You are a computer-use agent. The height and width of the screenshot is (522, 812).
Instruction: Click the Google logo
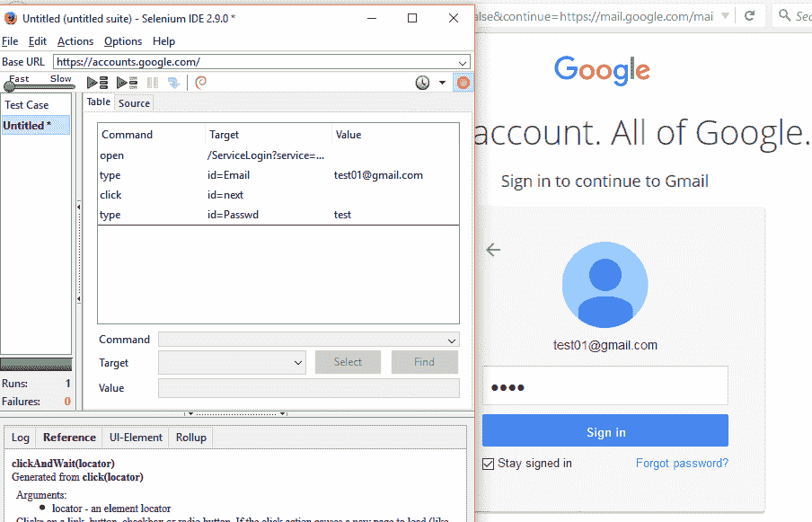(602, 70)
